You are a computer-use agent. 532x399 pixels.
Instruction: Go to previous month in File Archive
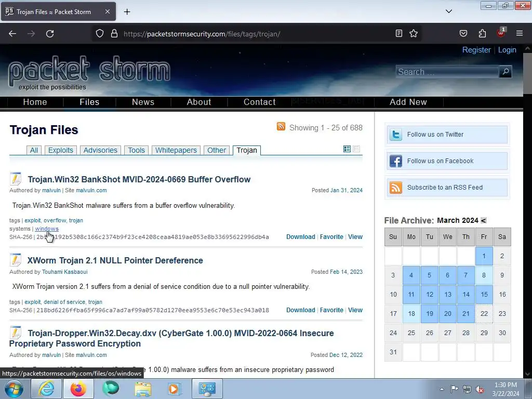484,220
